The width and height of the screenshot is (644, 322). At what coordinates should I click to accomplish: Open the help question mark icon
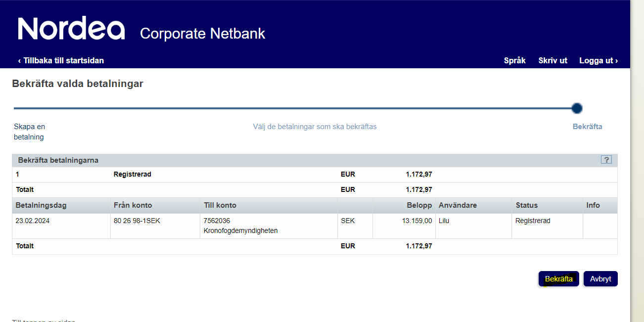[x=606, y=160]
